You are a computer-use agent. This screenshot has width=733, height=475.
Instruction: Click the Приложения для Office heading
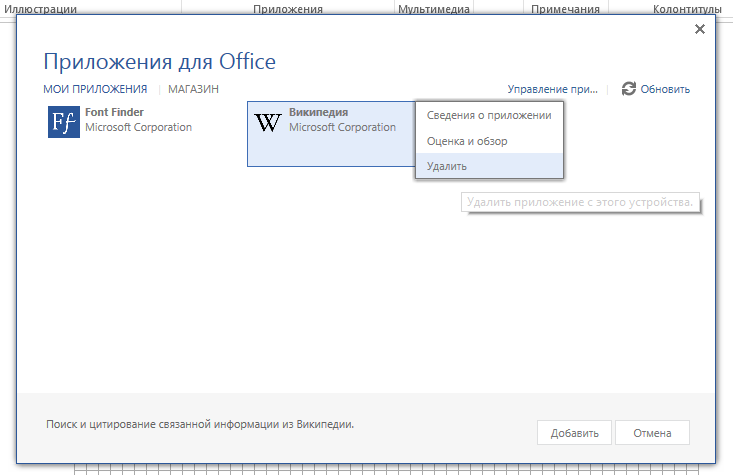click(159, 61)
